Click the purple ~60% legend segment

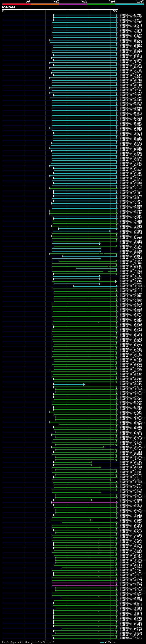pyautogui.click(x=73, y=4)
